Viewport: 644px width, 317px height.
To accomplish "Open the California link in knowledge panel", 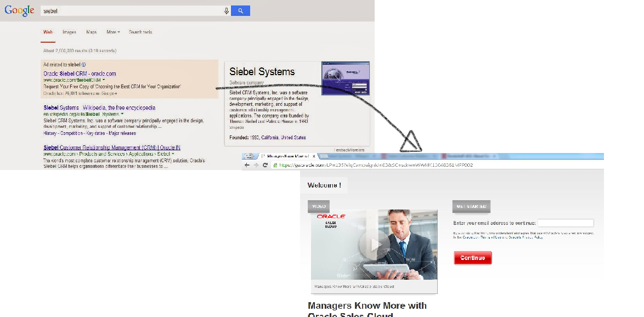I will point(269,138).
